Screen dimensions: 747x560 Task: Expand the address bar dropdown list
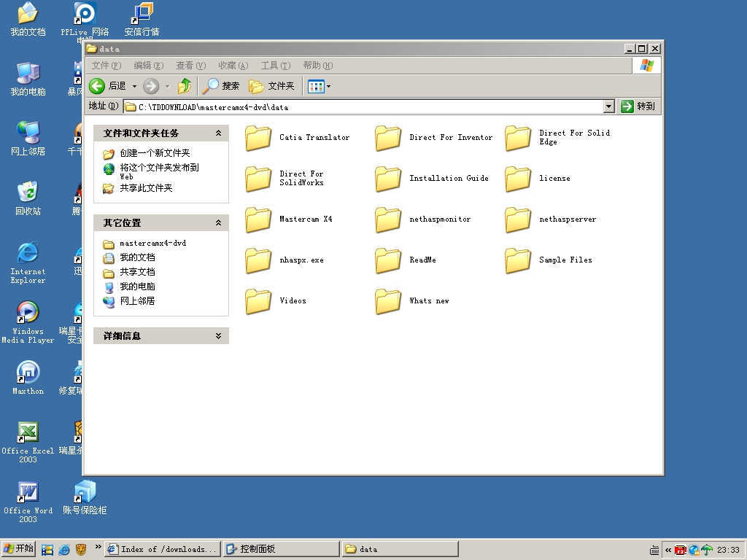pos(609,106)
